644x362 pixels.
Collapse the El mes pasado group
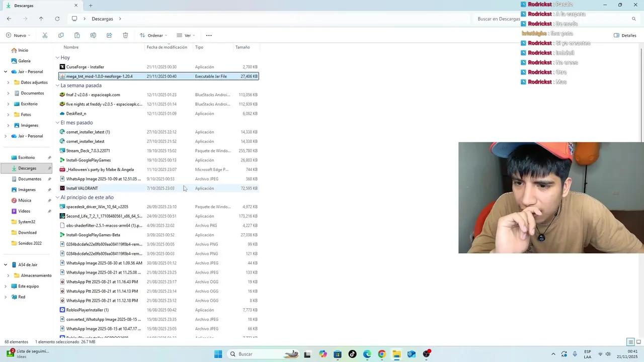click(x=57, y=123)
